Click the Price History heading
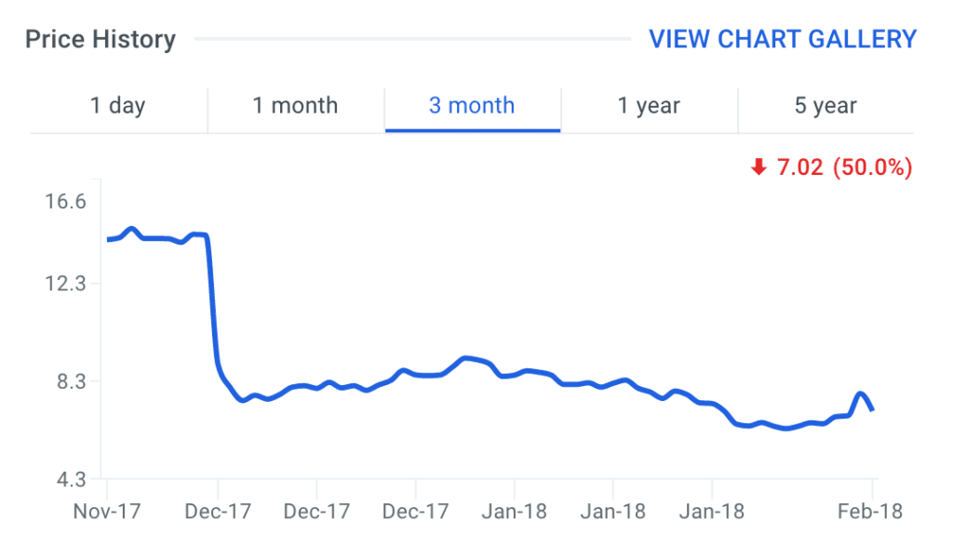The height and width of the screenshot is (560, 953). tap(100, 40)
